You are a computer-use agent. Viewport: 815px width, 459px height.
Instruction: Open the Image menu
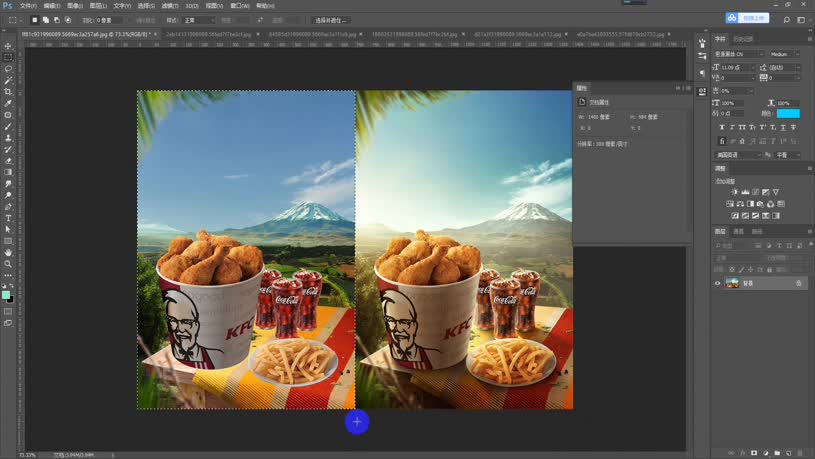(x=75, y=6)
